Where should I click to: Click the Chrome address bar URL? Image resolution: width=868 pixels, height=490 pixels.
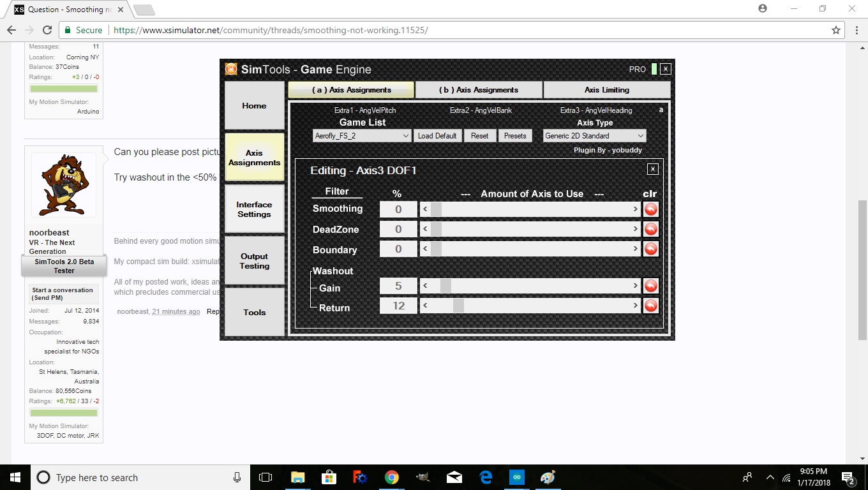tap(270, 30)
